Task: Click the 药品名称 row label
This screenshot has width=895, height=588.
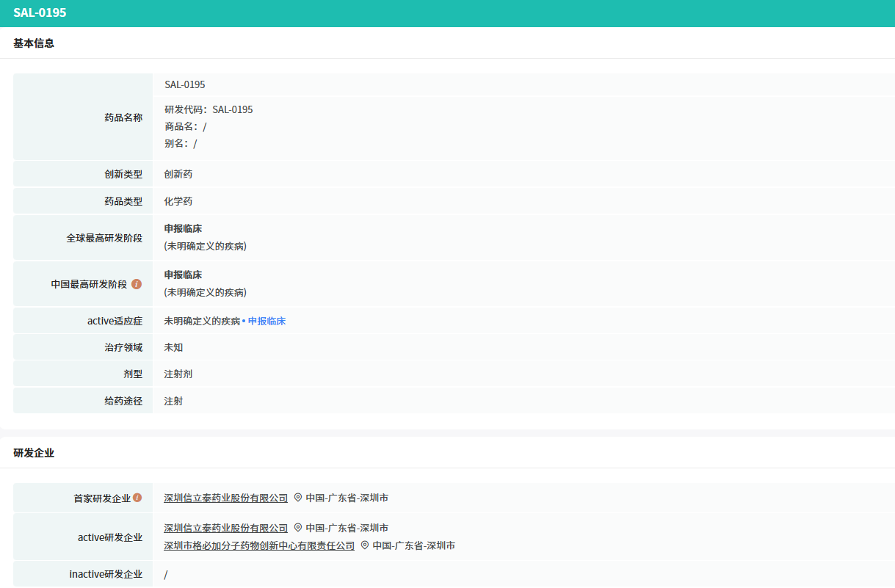Action: coord(123,117)
